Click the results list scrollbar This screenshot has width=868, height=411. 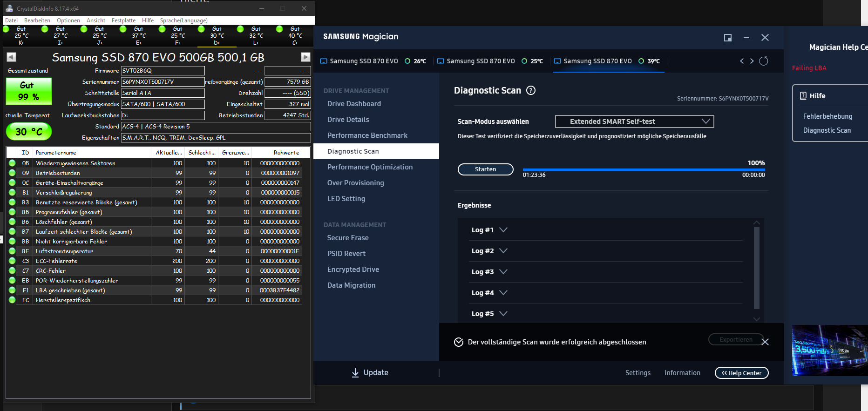click(x=757, y=268)
